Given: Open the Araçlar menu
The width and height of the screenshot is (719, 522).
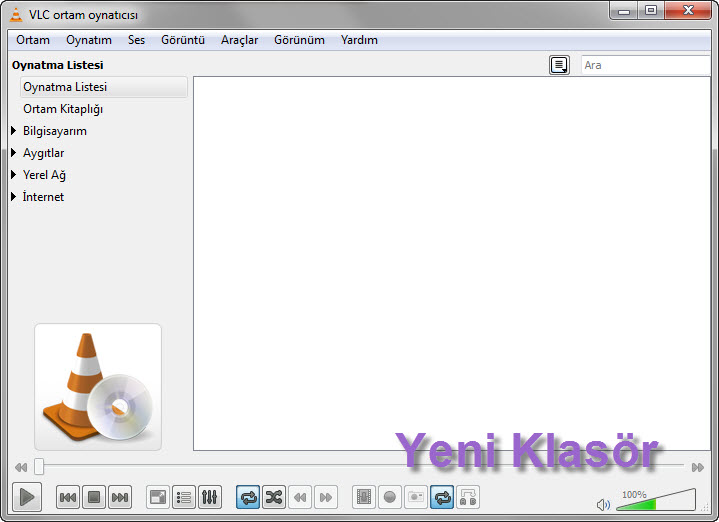Looking at the screenshot, I should [x=239, y=40].
